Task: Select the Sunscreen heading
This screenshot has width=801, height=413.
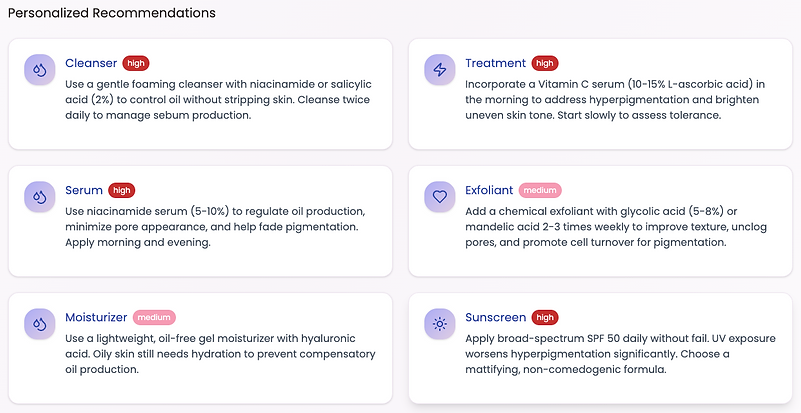Action: click(495, 317)
